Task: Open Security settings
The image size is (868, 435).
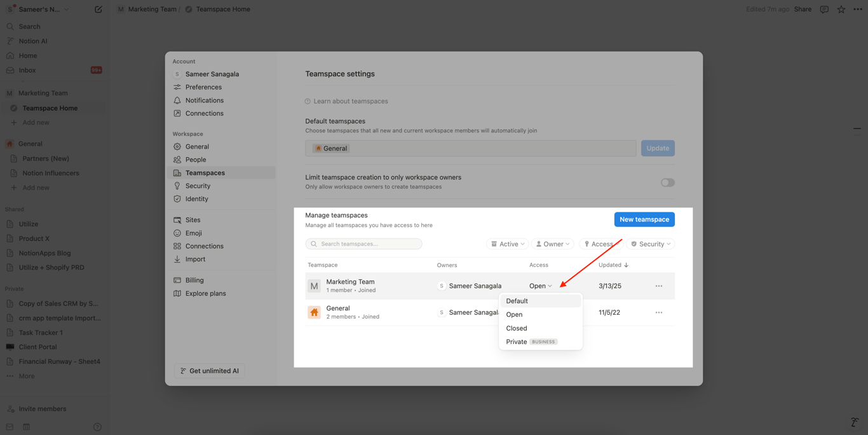Action: 222,186
